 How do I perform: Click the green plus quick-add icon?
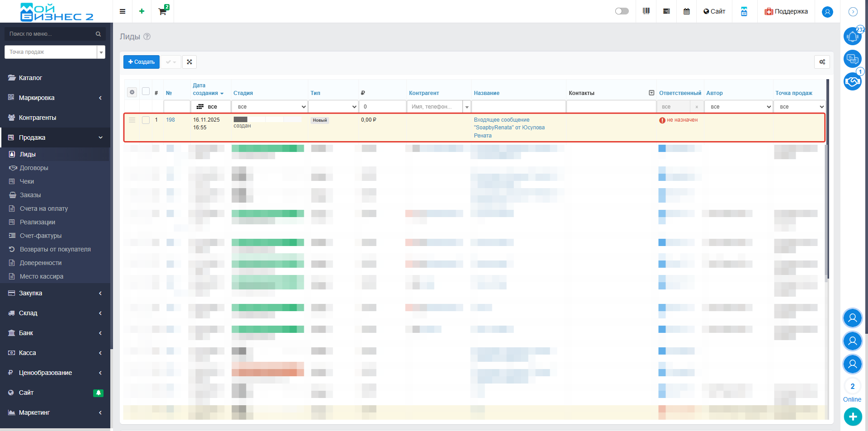coord(142,11)
